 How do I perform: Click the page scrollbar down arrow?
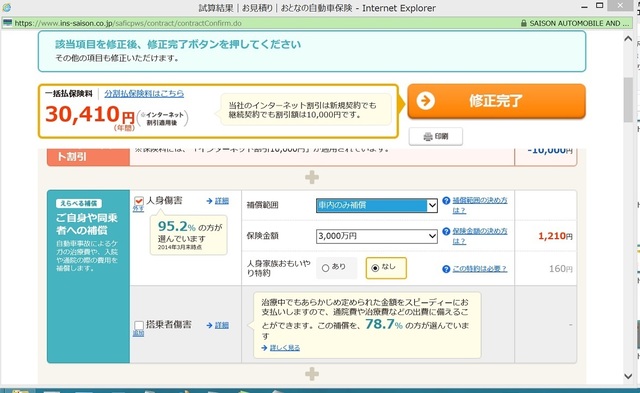(628, 376)
